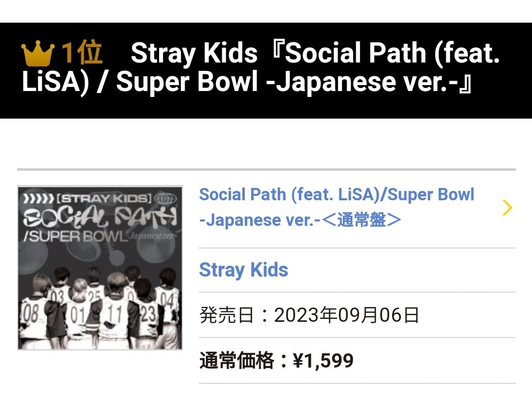The width and height of the screenshot is (532, 403).
Task: Click the gold crown ranking icon
Action: coord(37,53)
